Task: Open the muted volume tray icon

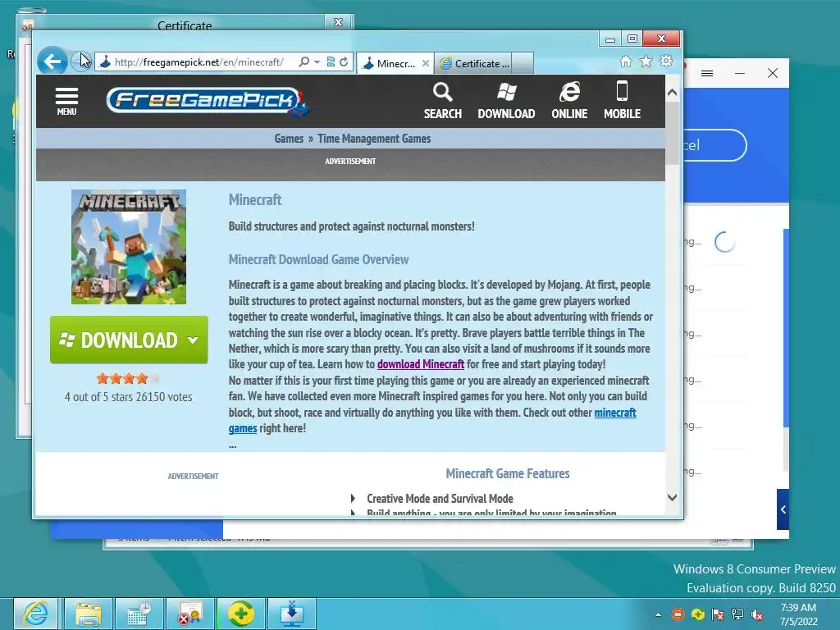Action: pos(757,614)
